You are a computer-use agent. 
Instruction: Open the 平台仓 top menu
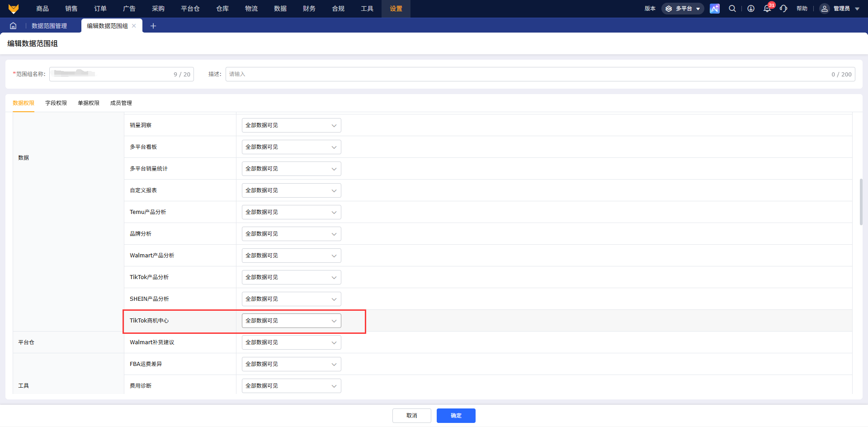click(x=190, y=9)
